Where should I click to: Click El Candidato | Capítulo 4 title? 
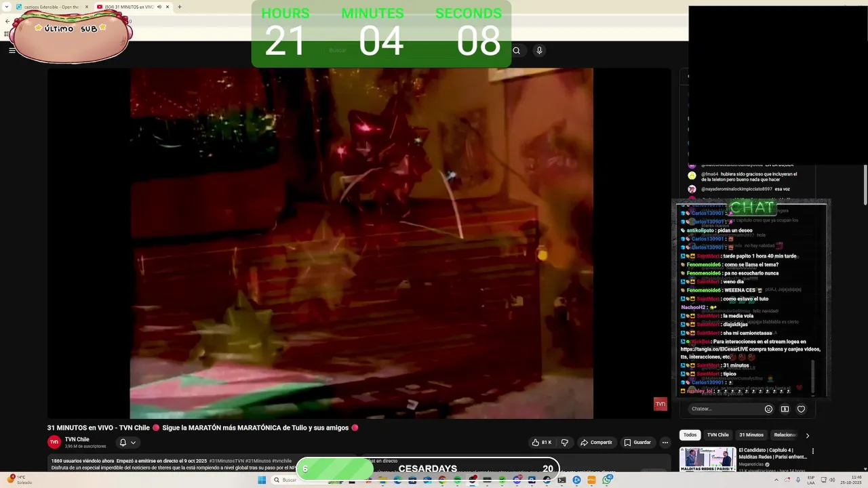(x=772, y=453)
